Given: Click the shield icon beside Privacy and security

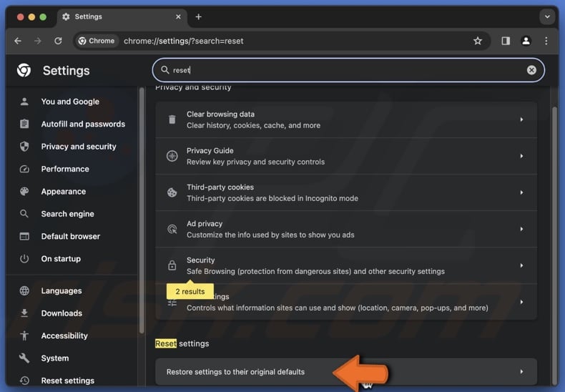Looking at the screenshot, I should [24, 147].
